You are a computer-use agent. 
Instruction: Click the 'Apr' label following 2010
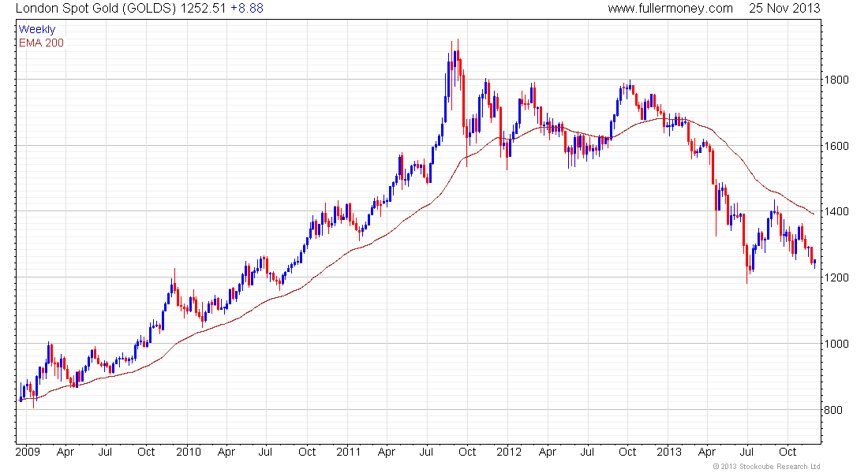[226, 453]
